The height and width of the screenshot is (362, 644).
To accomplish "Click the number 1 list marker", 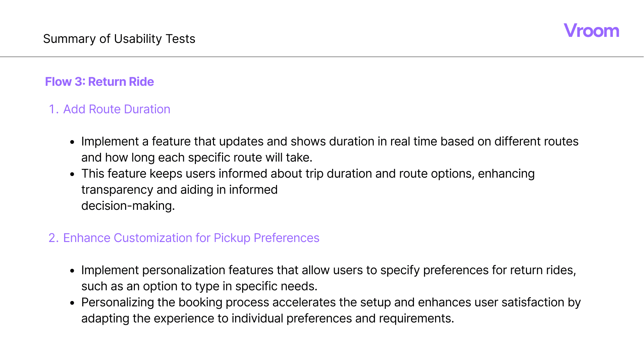I will point(53,109).
